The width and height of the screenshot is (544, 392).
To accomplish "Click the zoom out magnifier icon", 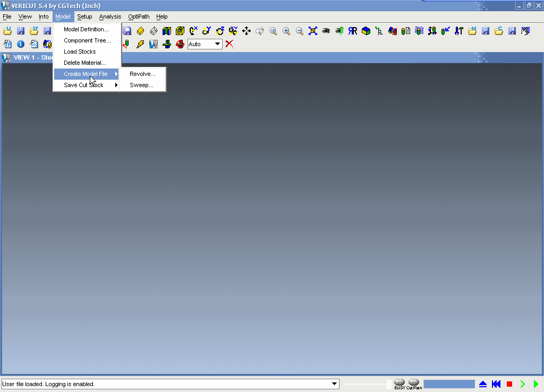I will [300, 31].
